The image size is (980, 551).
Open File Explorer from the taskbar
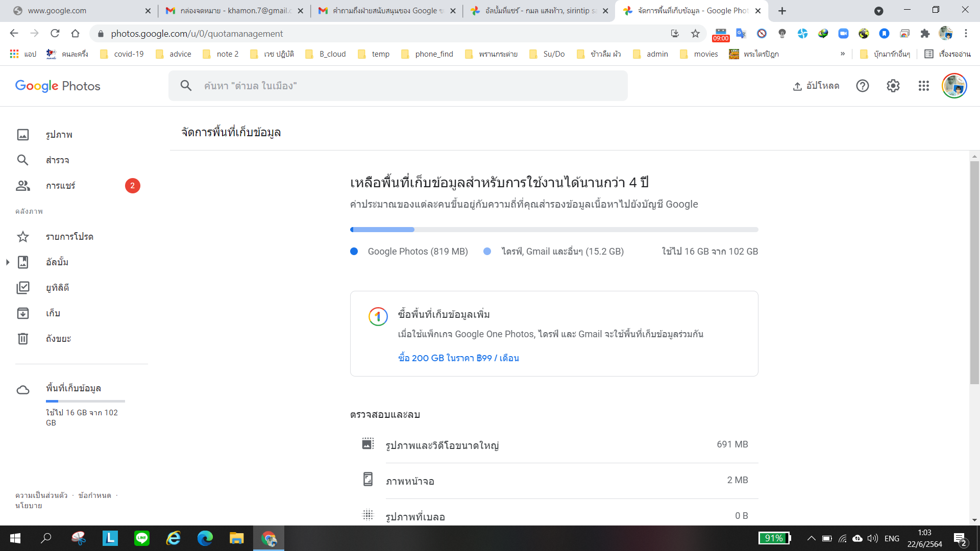pyautogui.click(x=236, y=538)
